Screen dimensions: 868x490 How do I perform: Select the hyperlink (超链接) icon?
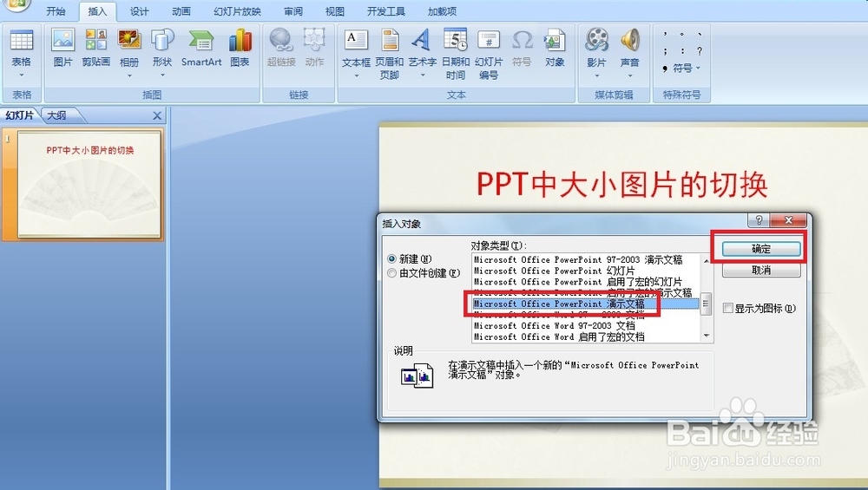[281, 48]
